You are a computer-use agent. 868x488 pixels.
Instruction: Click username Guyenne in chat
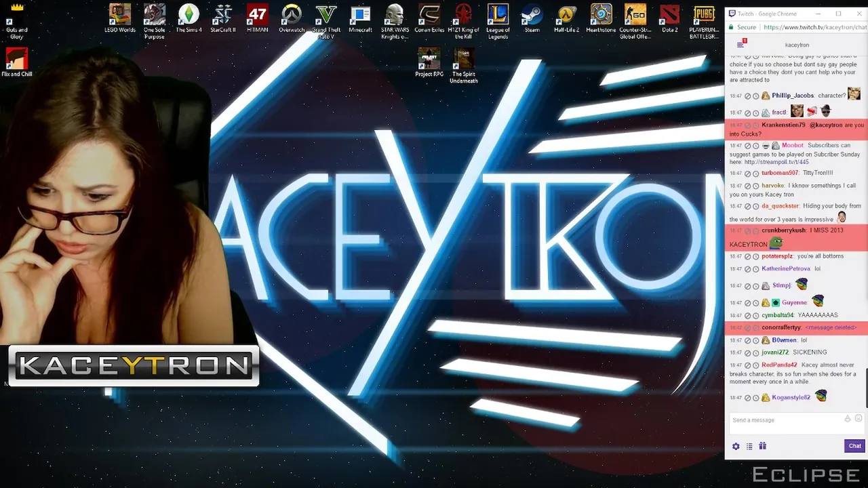click(x=794, y=303)
